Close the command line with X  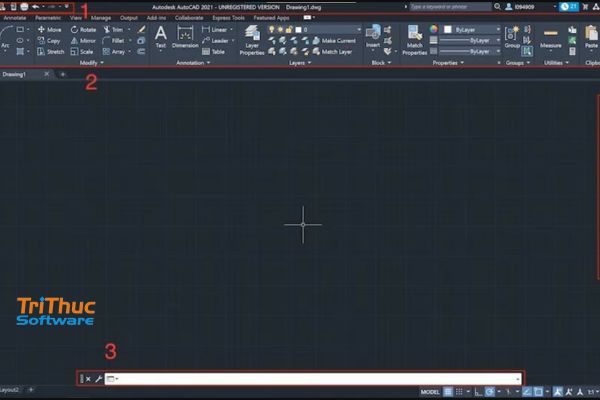pyautogui.click(x=88, y=379)
